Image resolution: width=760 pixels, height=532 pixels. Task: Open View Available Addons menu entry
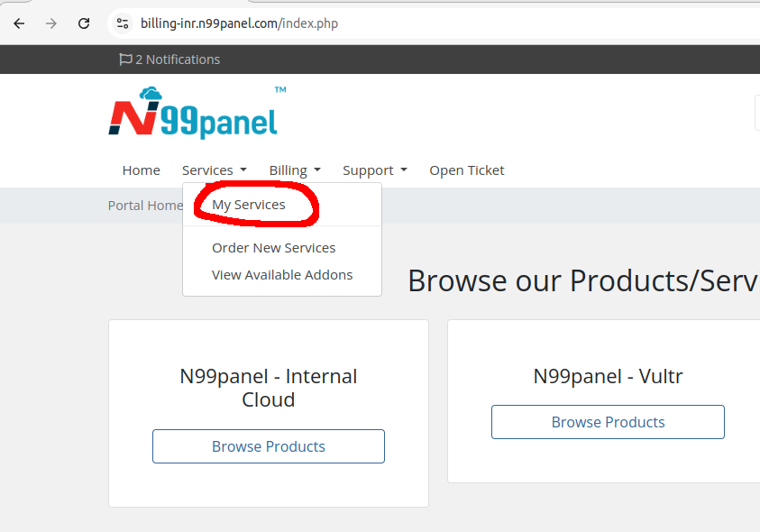click(x=282, y=275)
